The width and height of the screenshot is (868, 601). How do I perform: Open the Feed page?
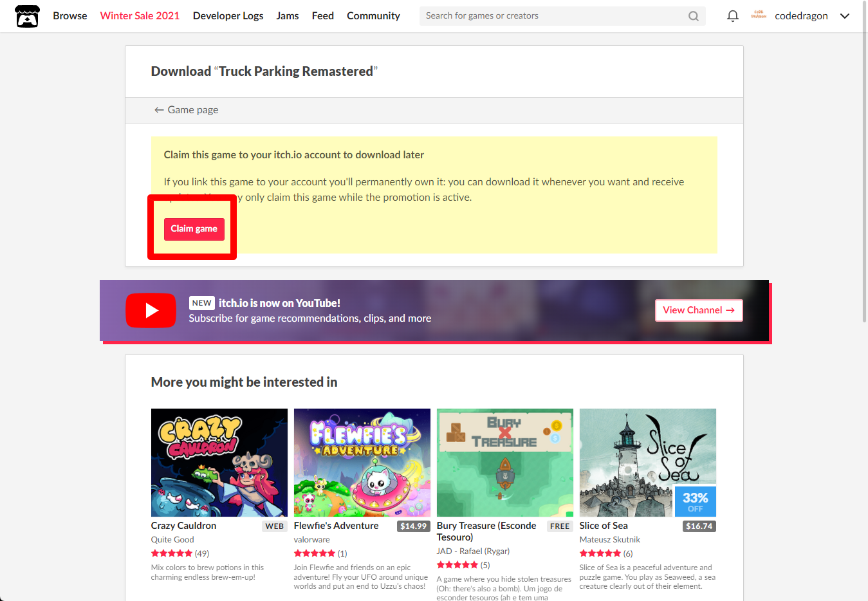[x=323, y=16]
